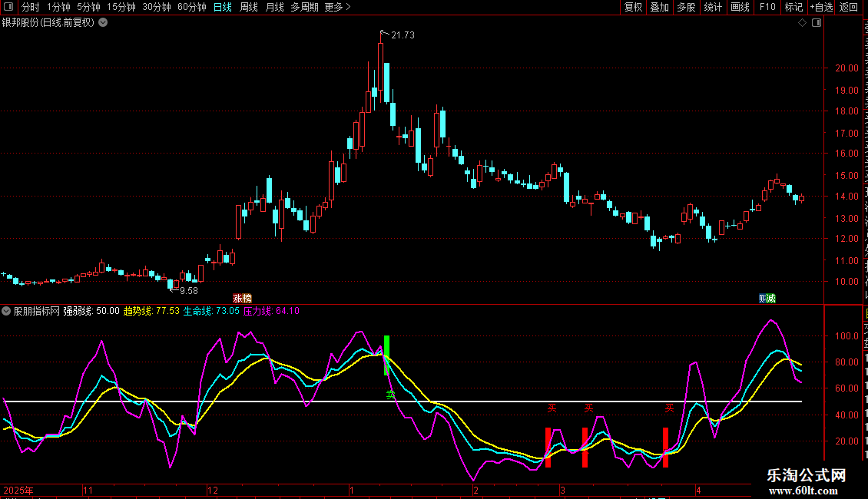Image resolution: width=868 pixels, height=499 pixels.
Task: Open the F10 company info
Action: [x=767, y=7]
